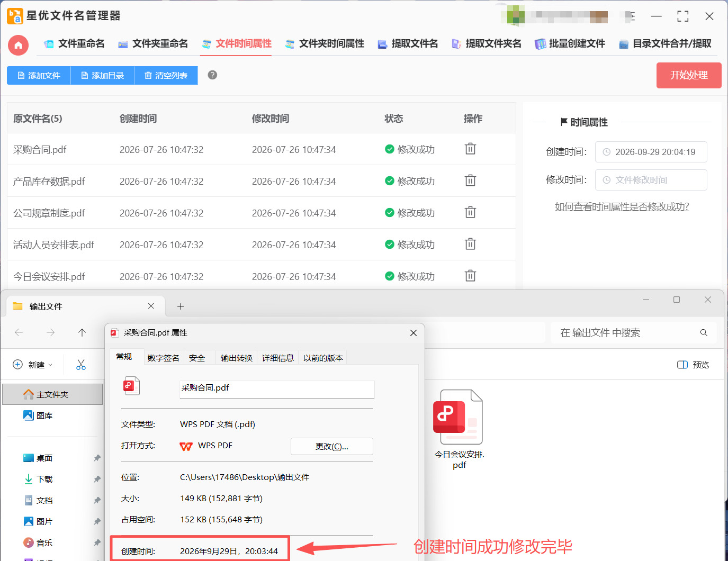Go to 提取文件名 tab

[x=408, y=44]
